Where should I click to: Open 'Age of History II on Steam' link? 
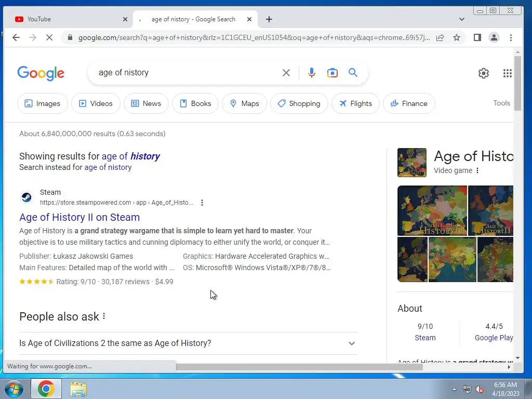(x=79, y=217)
